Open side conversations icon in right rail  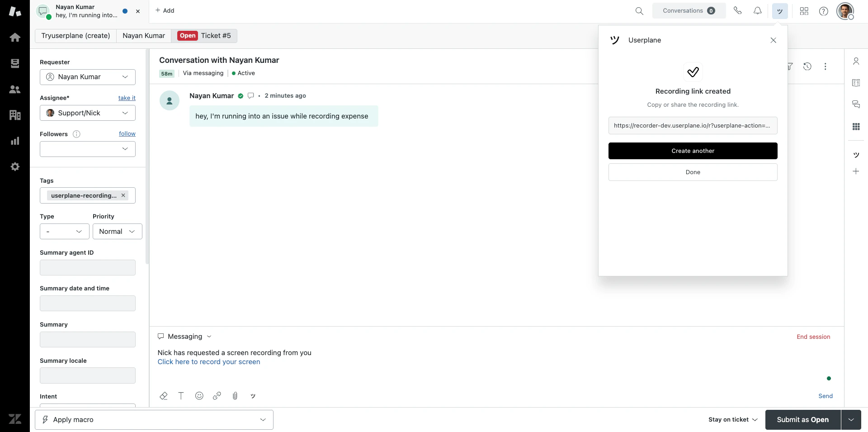click(856, 104)
